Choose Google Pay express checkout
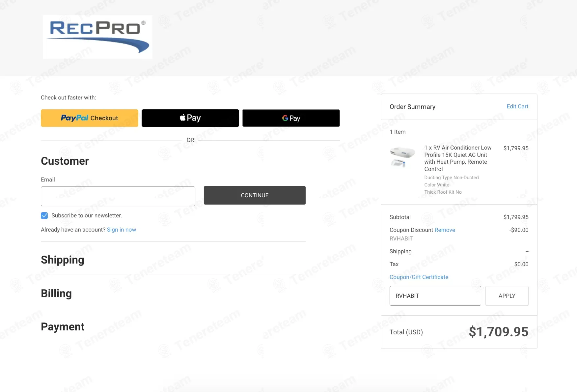Image resolution: width=577 pixels, height=392 pixels. [291, 118]
